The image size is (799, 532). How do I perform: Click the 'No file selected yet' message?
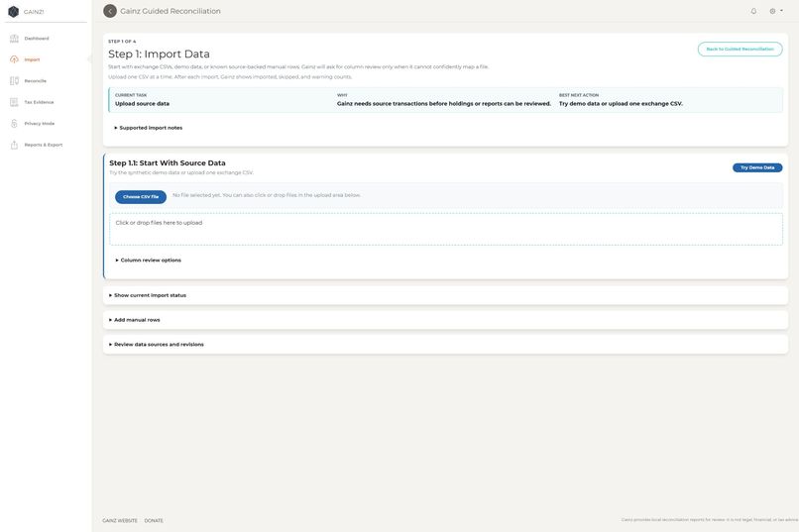tap(267, 195)
